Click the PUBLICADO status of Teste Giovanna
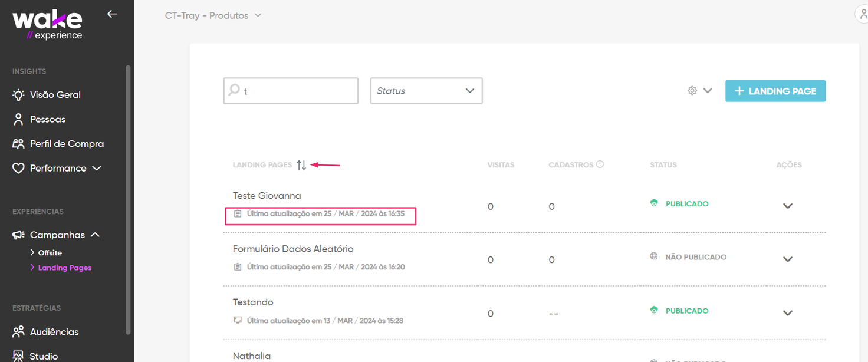The height and width of the screenshot is (362, 868). (687, 204)
